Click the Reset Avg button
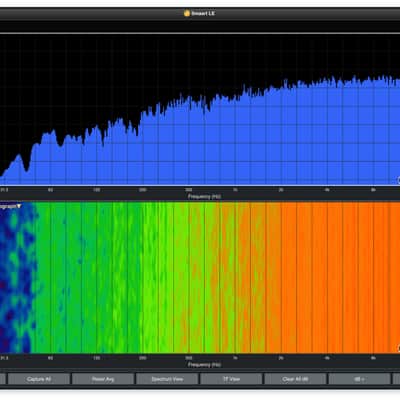The image size is (400, 400). [103, 379]
